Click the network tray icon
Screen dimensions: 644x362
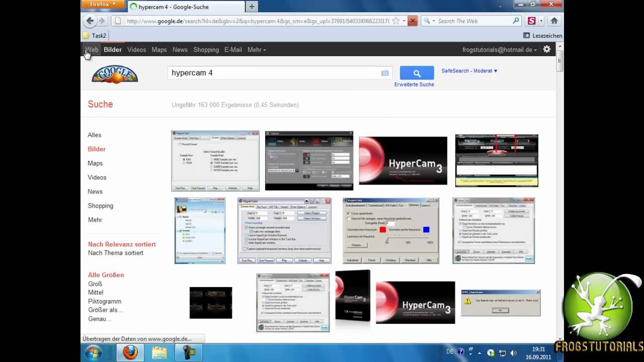[502, 352]
